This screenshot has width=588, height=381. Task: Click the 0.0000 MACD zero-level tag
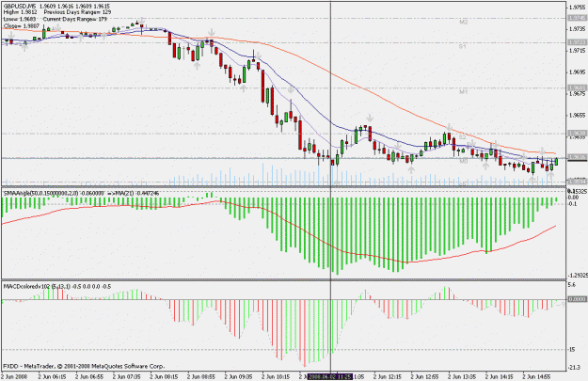click(x=577, y=299)
